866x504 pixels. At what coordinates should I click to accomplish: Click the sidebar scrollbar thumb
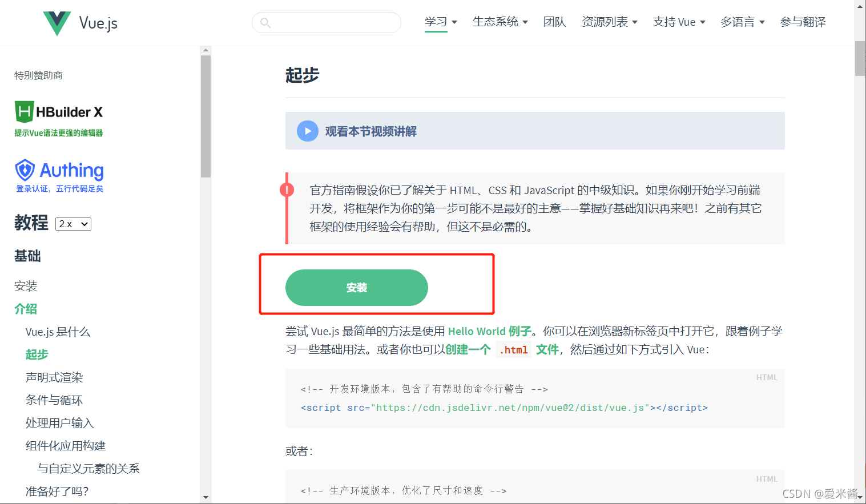click(206, 116)
